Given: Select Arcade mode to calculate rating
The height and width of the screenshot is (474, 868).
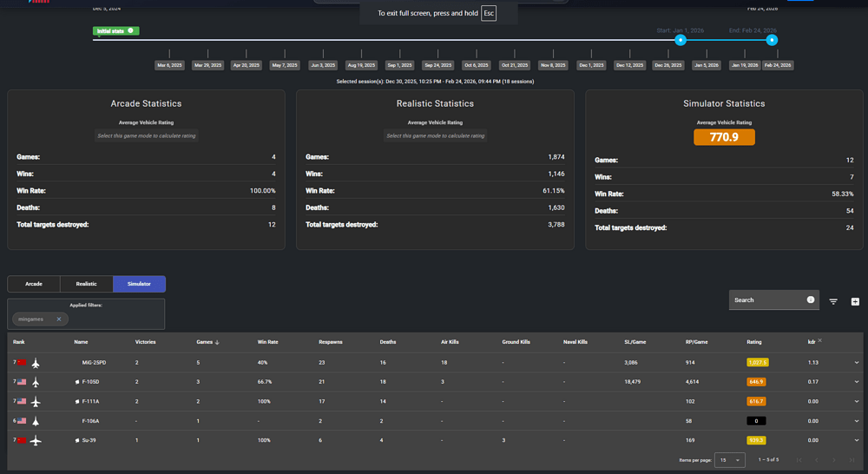Looking at the screenshot, I should coord(146,135).
